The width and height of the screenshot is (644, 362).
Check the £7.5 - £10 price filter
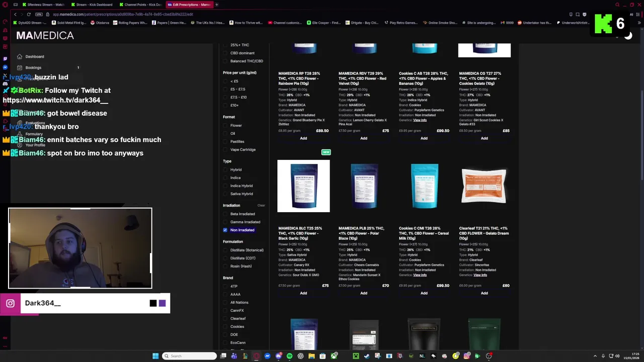(x=225, y=97)
